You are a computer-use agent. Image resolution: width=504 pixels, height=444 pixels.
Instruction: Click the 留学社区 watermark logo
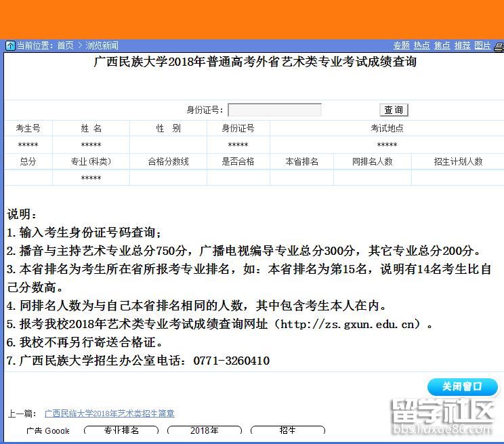click(x=442, y=415)
